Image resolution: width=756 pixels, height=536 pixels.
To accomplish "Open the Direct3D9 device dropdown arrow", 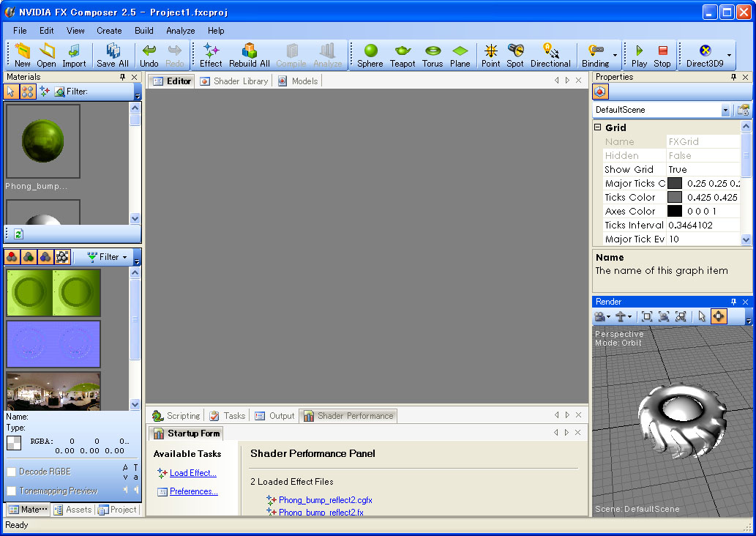I will tap(729, 56).
